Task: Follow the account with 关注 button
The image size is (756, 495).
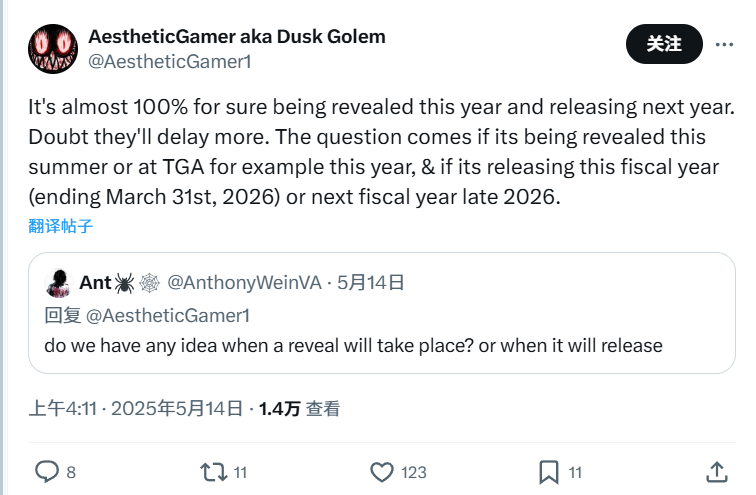Action: click(664, 44)
